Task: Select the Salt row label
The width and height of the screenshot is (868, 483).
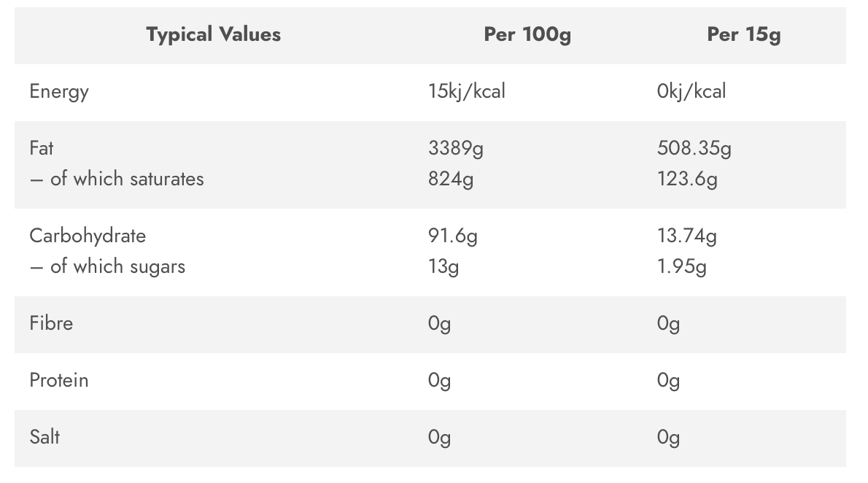Action: (44, 437)
